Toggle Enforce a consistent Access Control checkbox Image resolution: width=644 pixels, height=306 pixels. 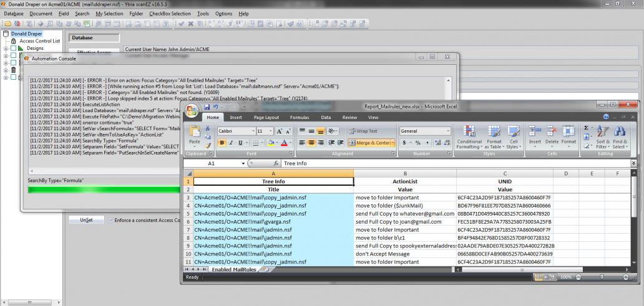(x=110, y=220)
